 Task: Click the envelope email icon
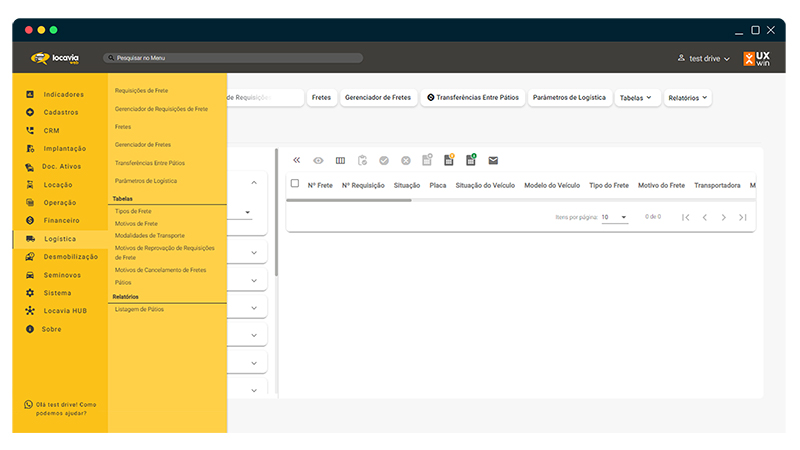pyautogui.click(x=493, y=161)
